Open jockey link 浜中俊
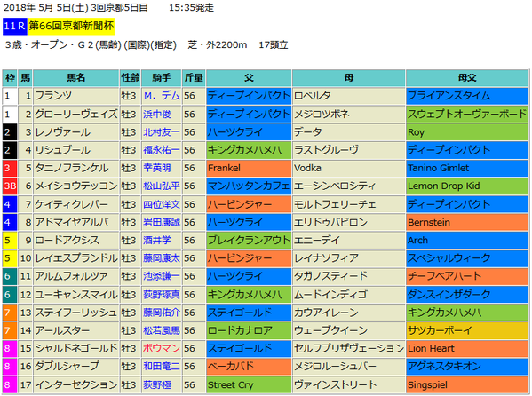This screenshot has height=396, width=532. coord(156,114)
